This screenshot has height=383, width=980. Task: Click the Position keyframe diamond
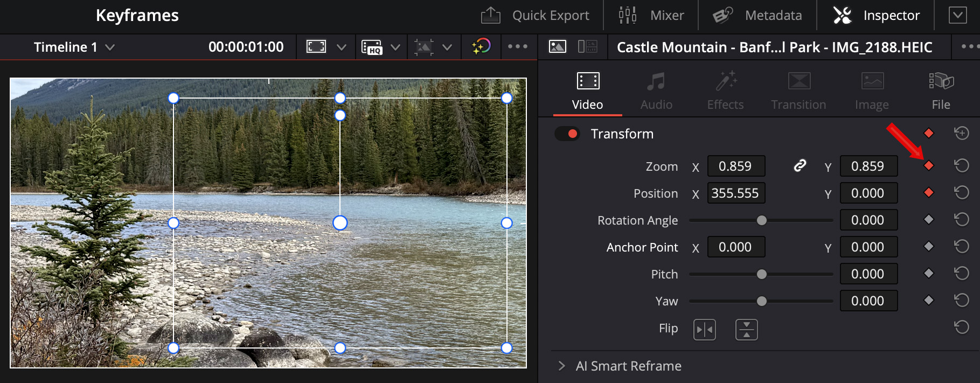[x=928, y=193]
